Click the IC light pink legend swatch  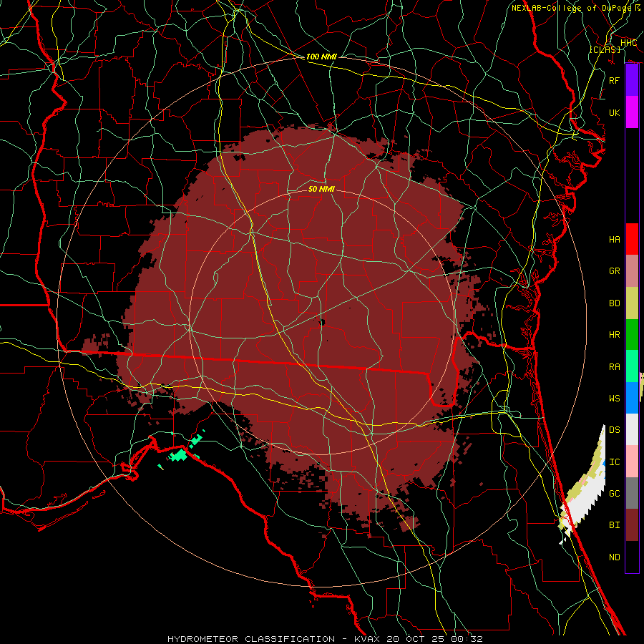click(x=632, y=462)
